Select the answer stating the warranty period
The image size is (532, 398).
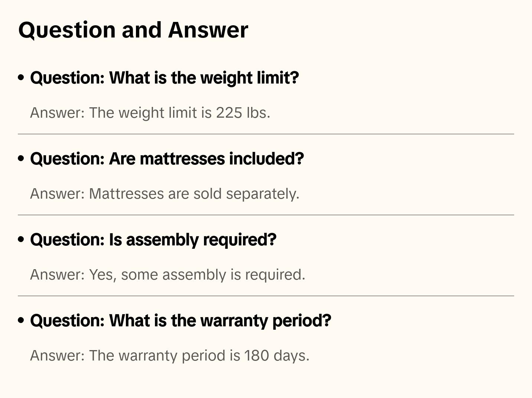tap(169, 356)
